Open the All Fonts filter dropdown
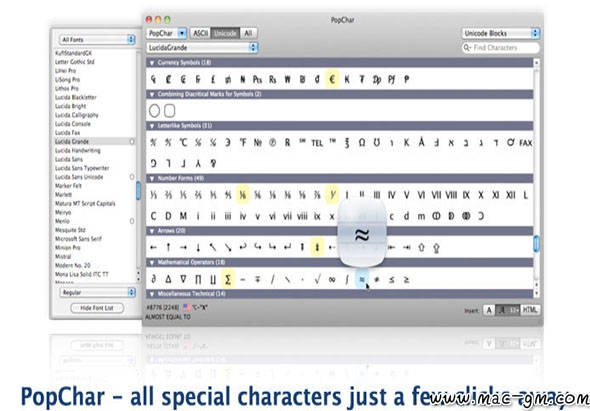Screen dimensions: 590x411 coord(97,40)
